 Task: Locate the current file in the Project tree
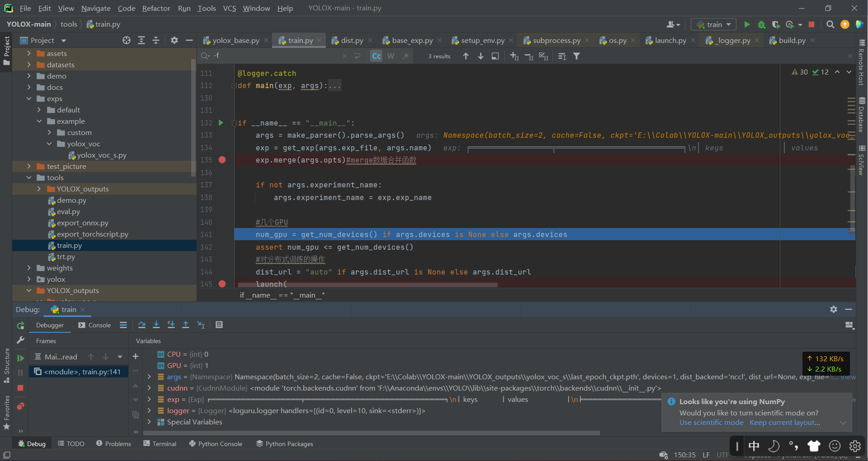(127, 40)
